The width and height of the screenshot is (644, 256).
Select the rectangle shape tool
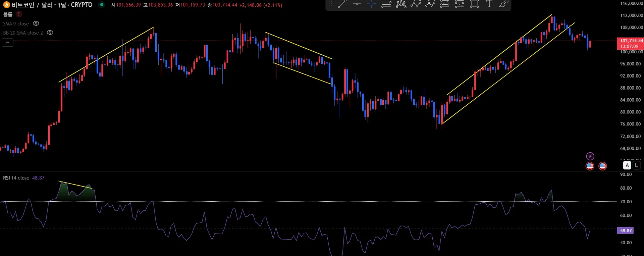tap(474, 4)
